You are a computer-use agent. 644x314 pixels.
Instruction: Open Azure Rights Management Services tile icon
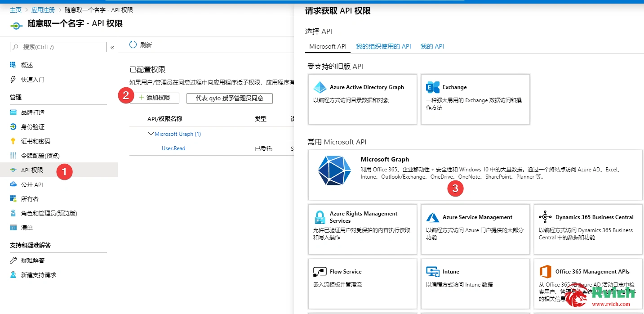click(320, 217)
